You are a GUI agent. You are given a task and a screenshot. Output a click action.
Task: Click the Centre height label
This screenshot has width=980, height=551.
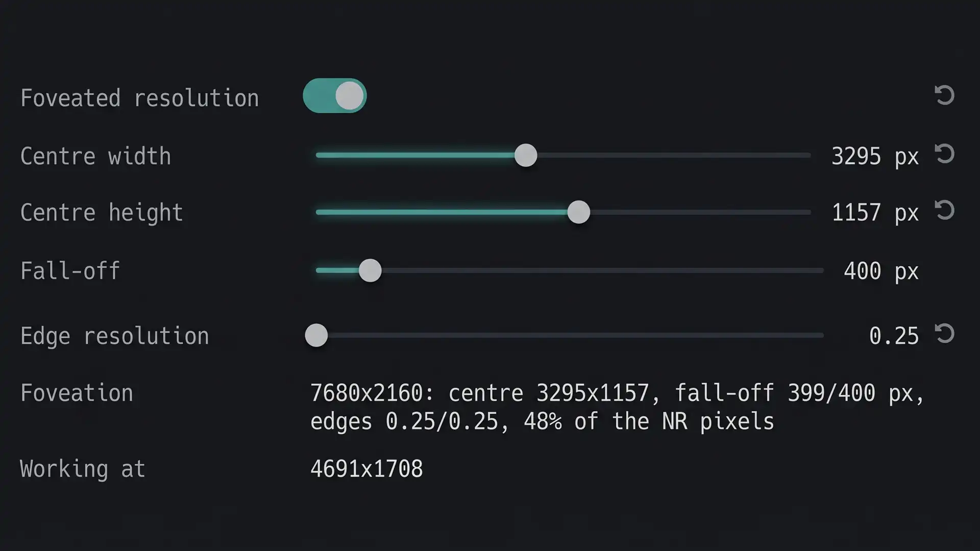tap(102, 213)
